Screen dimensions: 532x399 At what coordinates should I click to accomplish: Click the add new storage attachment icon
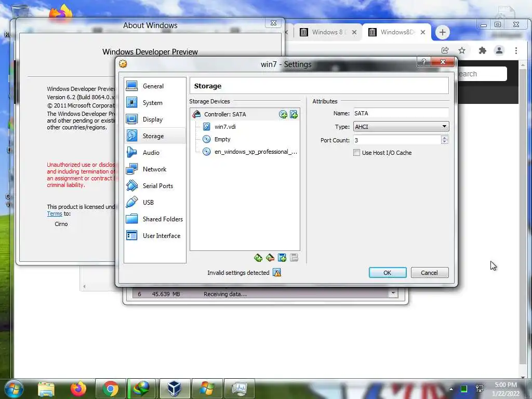coord(282,258)
